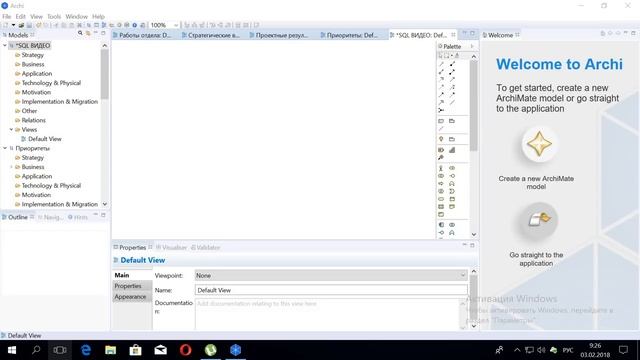Open Microsoft Edge from the taskbar
This screenshot has width=640, height=360.
(86, 350)
